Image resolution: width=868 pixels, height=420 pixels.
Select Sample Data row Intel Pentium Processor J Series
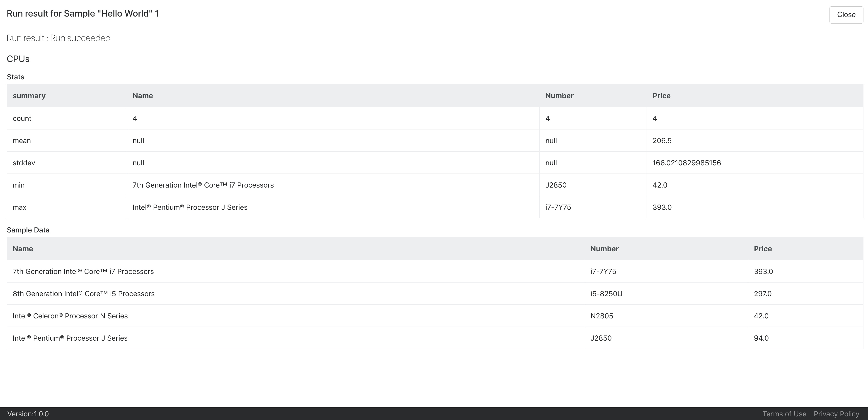(x=435, y=338)
